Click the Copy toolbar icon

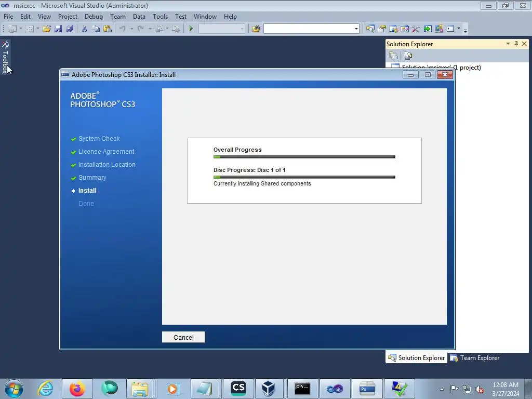pyautogui.click(x=96, y=29)
